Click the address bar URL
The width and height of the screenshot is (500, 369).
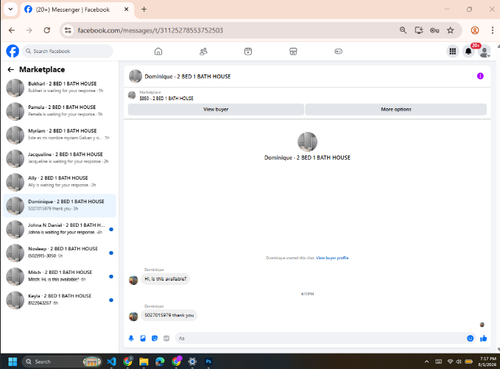click(x=150, y=30)
